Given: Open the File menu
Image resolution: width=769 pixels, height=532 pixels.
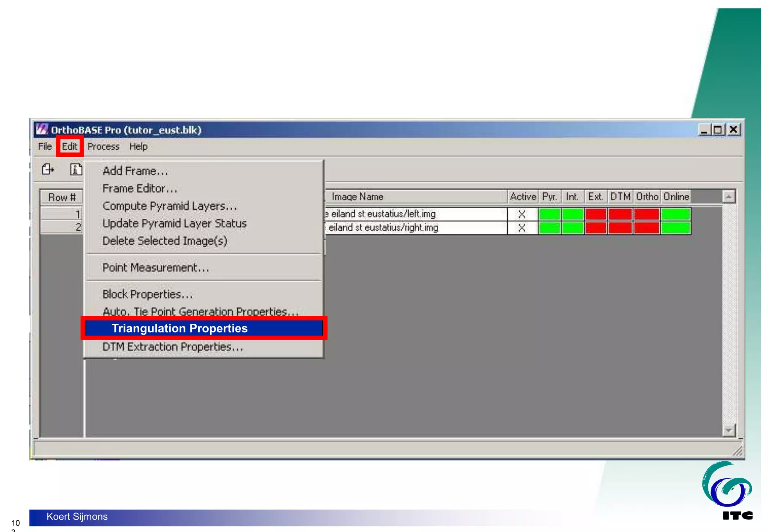Looking at the screenshot, I should click(x=45, y=147).
